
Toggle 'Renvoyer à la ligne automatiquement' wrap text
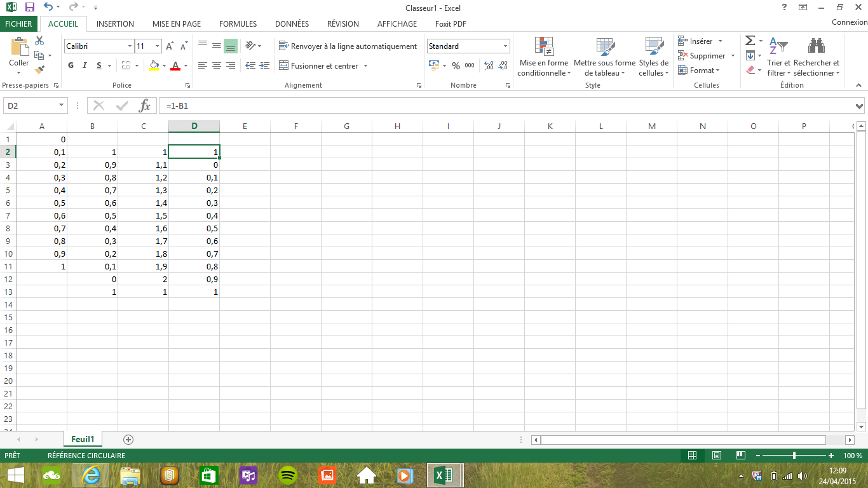tap(348, 46)
